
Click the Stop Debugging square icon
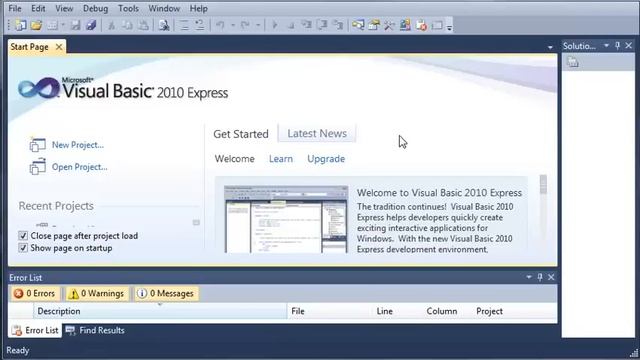click(x=291, y=26)
